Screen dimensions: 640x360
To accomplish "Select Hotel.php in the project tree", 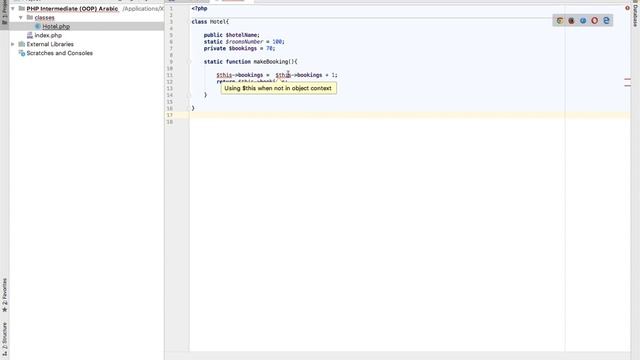I will click(x=56, y=27).
